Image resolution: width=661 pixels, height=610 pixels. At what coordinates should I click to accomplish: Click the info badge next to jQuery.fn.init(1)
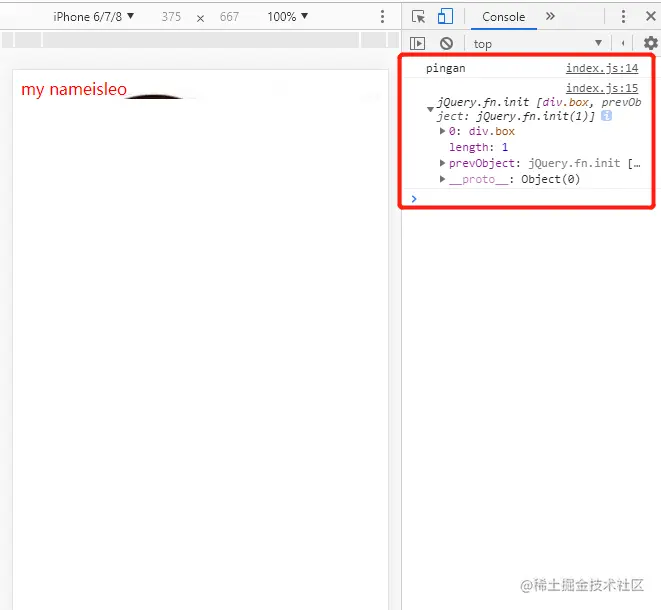(x=606, y=116)
